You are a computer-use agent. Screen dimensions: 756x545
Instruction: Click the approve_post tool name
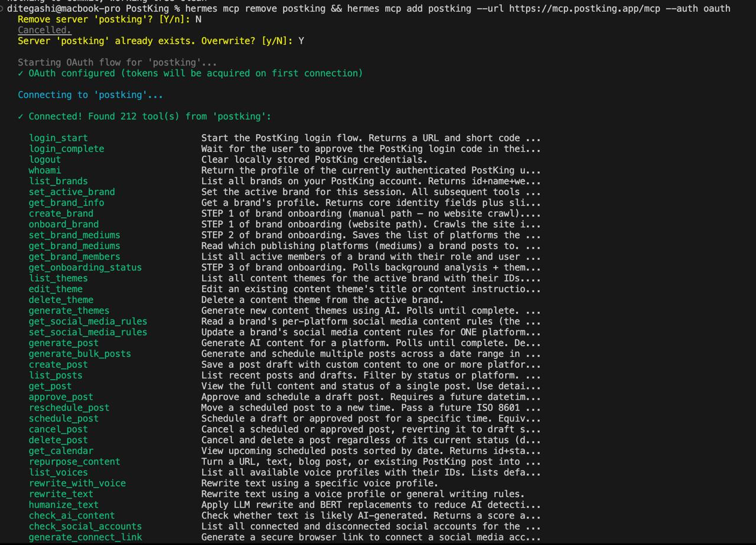[x=61, y=397]
